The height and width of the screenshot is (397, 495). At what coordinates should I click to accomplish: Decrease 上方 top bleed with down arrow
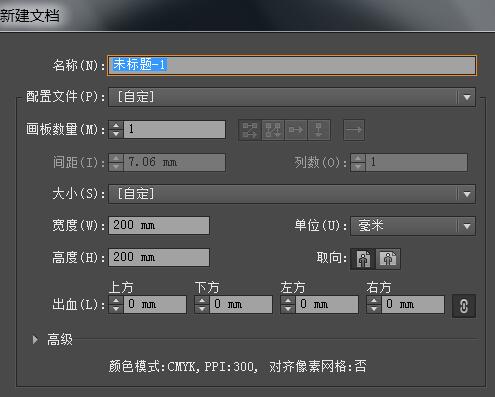point(116,309)
